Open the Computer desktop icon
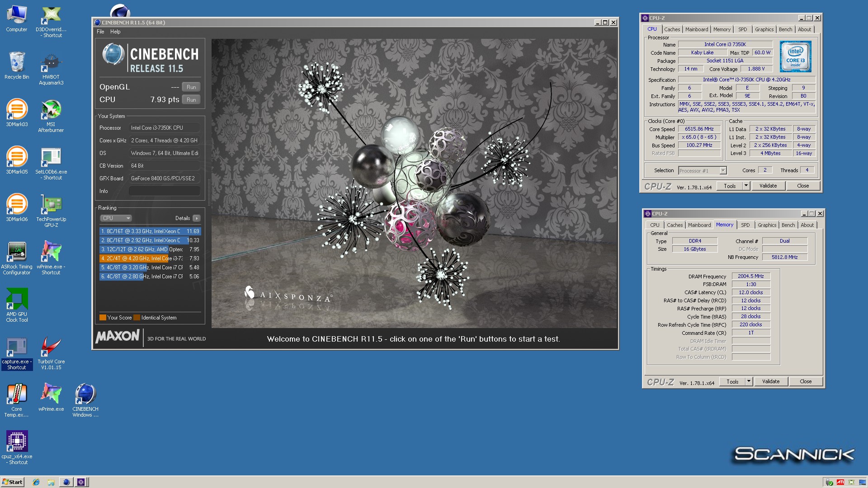The height and width of the screenshot is (488, 868). [17, 19]
